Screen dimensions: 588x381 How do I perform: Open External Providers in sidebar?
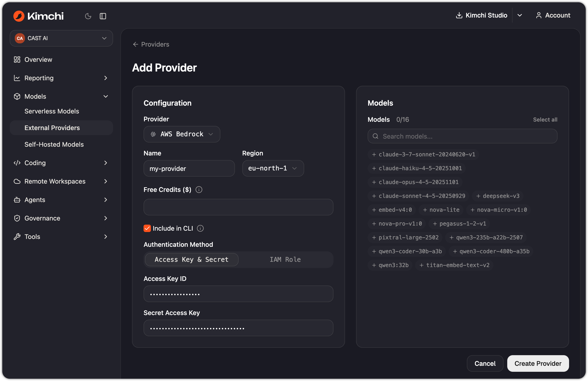[x=61, y=128]
